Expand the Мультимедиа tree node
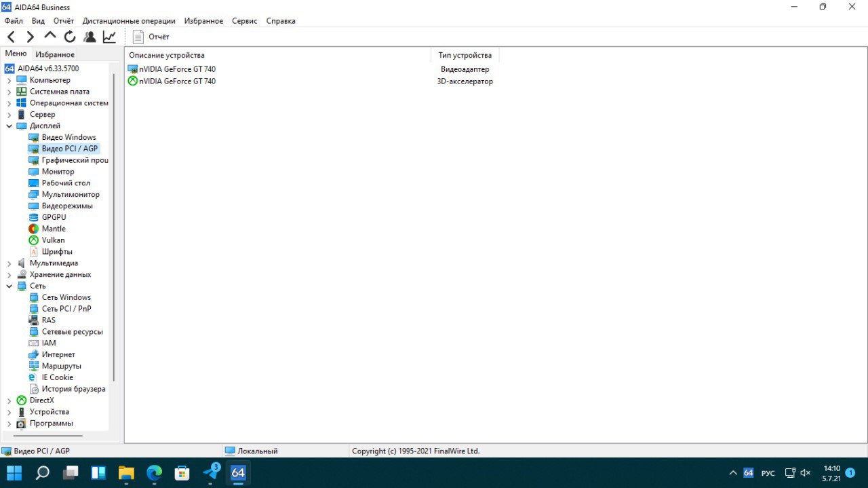 [x=9, y=263]
